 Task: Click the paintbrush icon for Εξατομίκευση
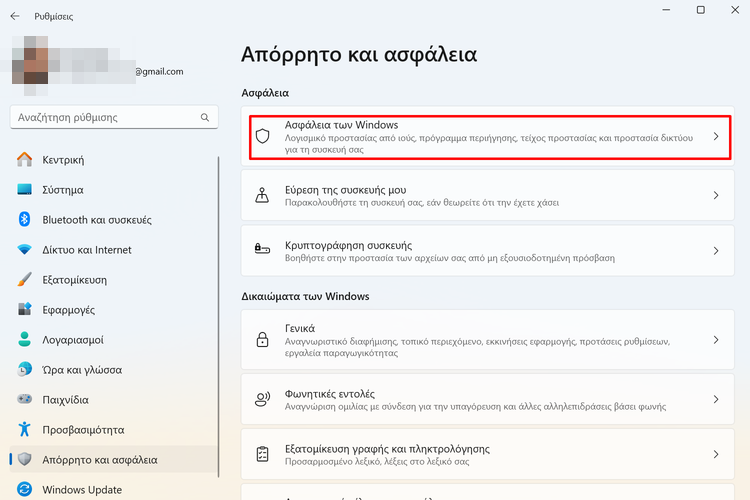pos(24,279)
